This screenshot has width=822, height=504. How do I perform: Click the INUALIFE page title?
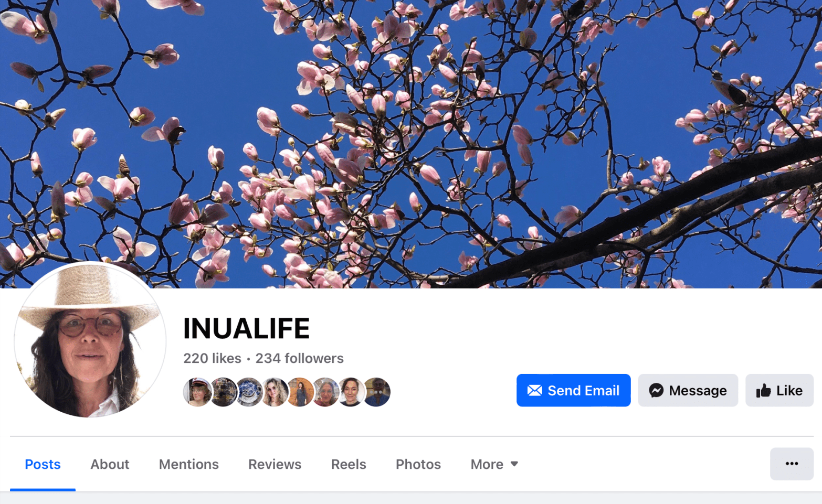(x=246, y=329)
